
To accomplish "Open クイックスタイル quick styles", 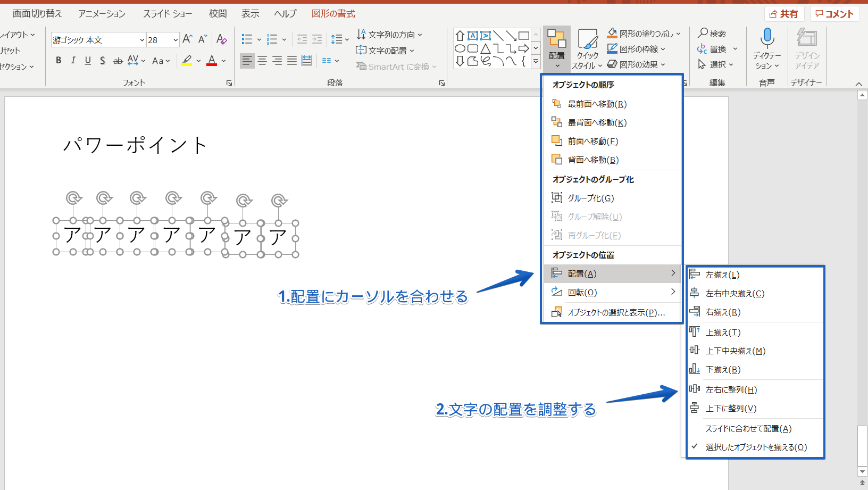I will [587, 49].
